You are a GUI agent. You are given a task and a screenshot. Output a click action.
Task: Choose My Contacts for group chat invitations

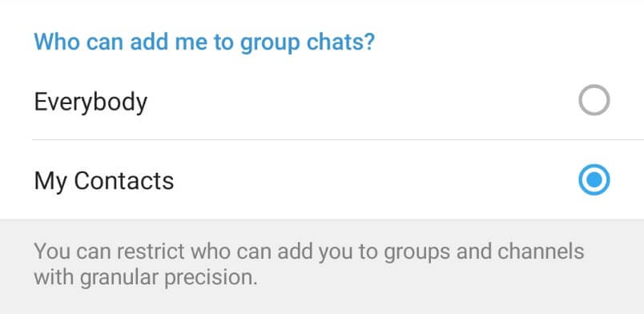322,179
